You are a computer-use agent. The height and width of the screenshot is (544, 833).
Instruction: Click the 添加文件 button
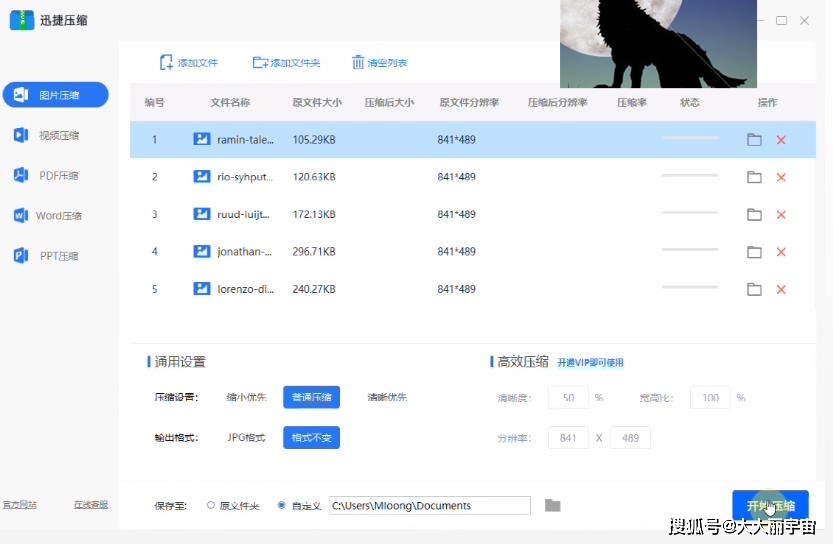[189, 63]
